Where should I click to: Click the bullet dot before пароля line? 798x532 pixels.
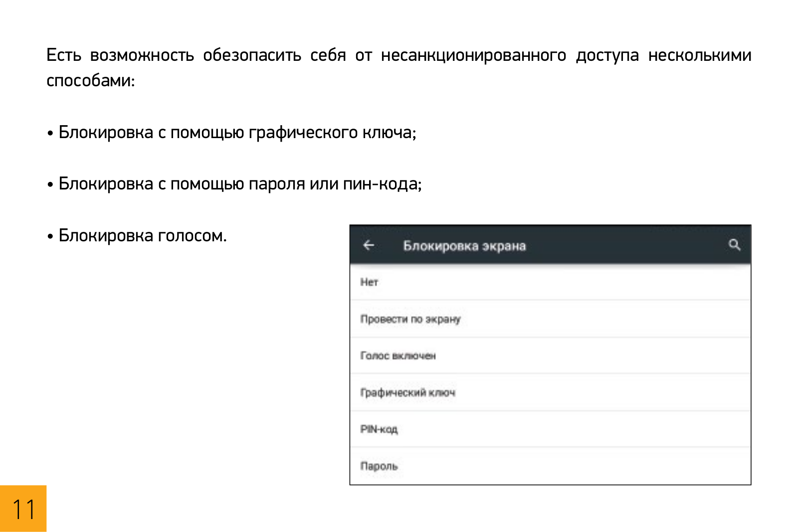(50, 185)
